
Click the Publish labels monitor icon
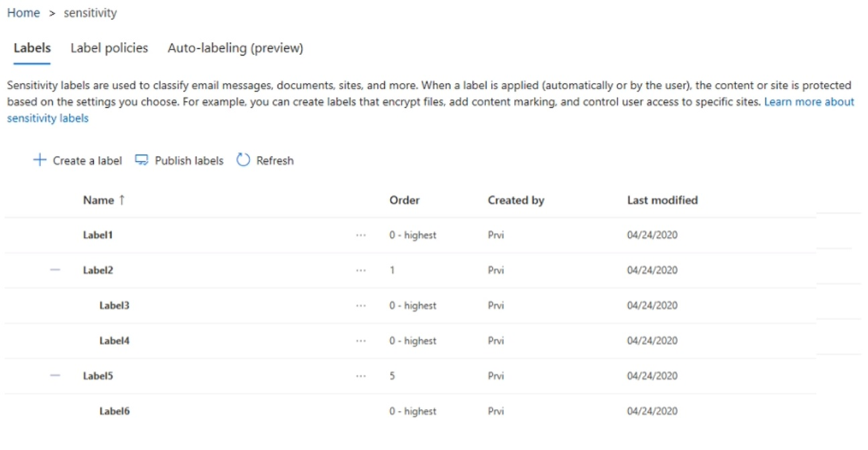pyautogui.click(x=141, y=161)
